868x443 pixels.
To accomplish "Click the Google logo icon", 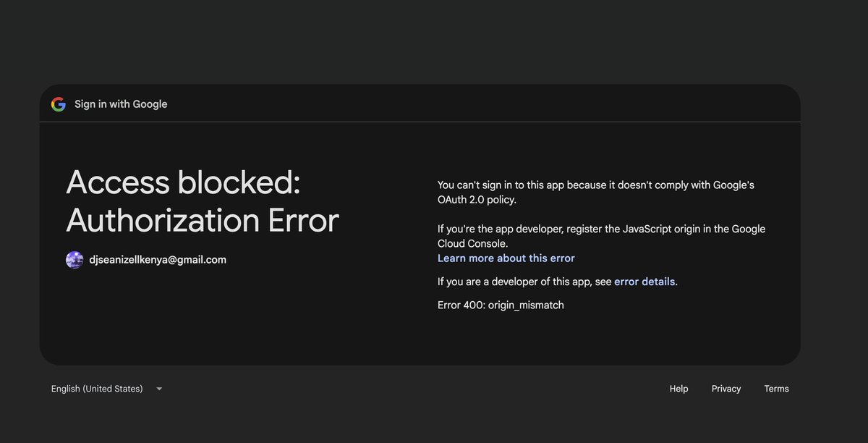I will point(59,104).
